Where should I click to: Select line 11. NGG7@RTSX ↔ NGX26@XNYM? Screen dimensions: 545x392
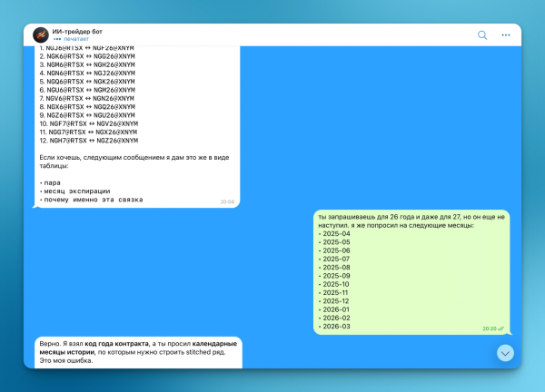(88, 132)
